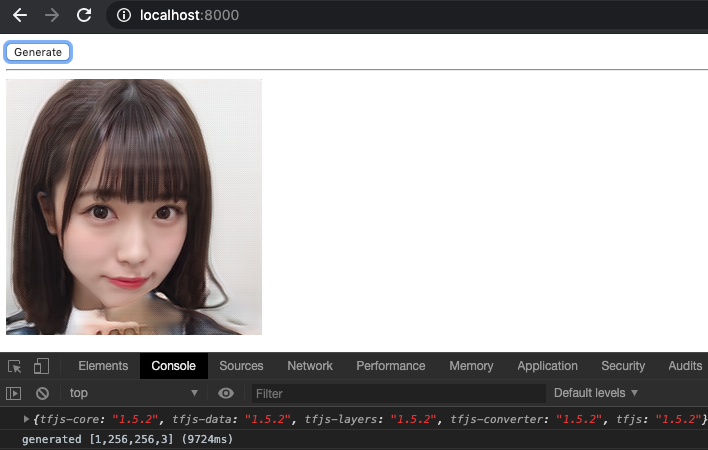Reload the localhost page

84,15
